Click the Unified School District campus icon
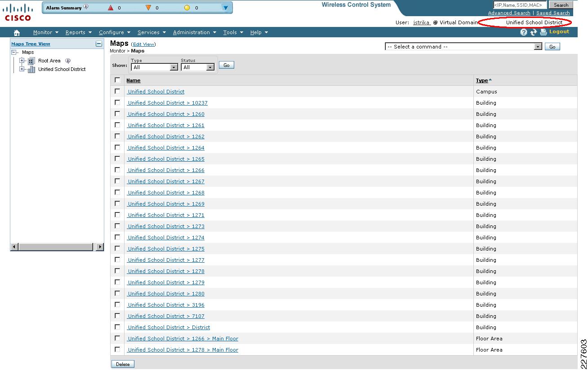This screenshot has height=370, width=588. (x=31, y=69)
